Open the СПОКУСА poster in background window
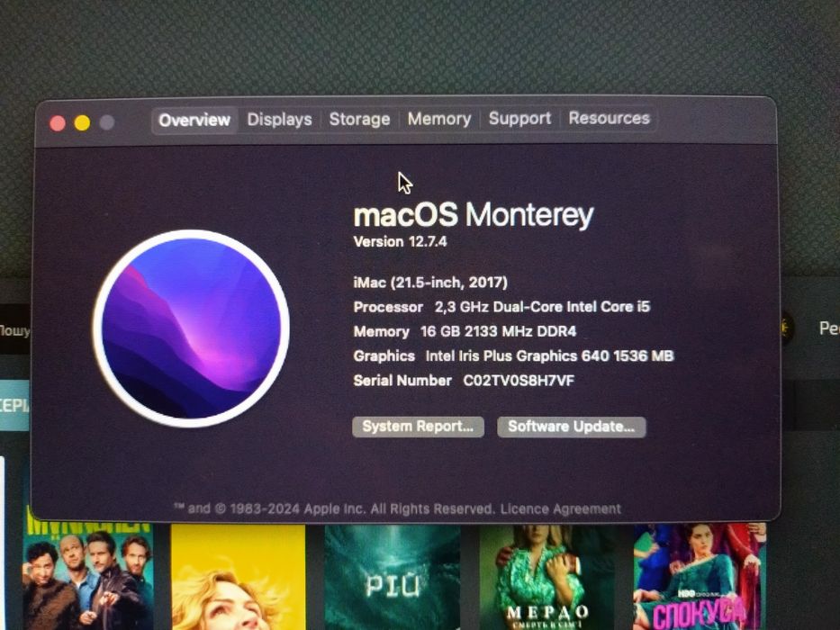This screenshot has height=630, width=840. 700,577
